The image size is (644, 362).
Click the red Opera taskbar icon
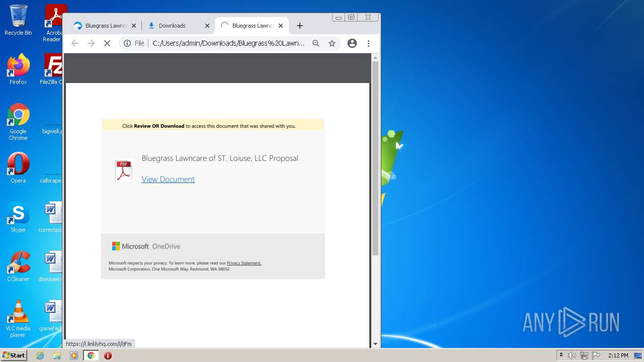click(108, 355)
